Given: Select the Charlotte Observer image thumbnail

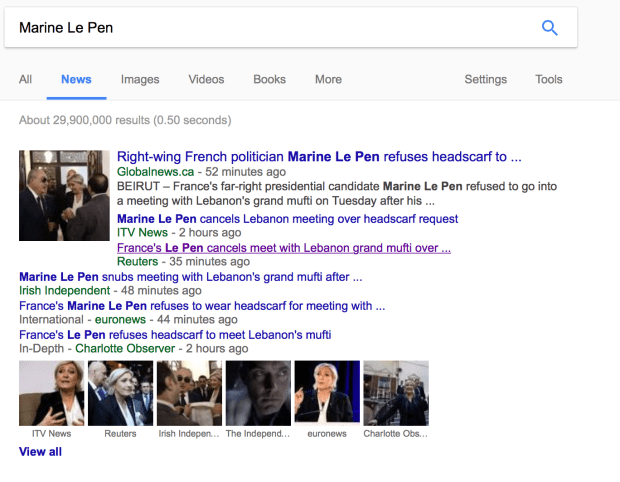Looking at the screenshot, I should tap(396, 394).
